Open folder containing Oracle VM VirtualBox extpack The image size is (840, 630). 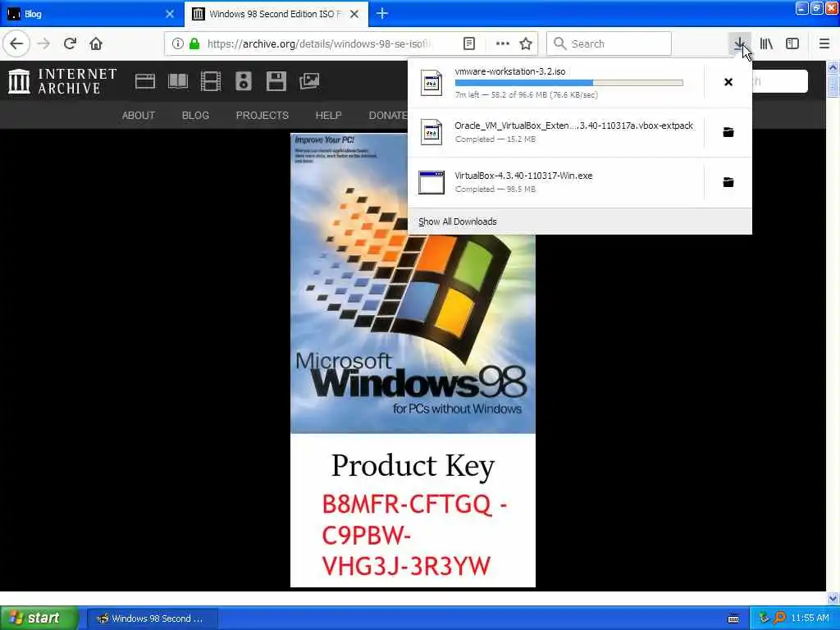(728, 132)
